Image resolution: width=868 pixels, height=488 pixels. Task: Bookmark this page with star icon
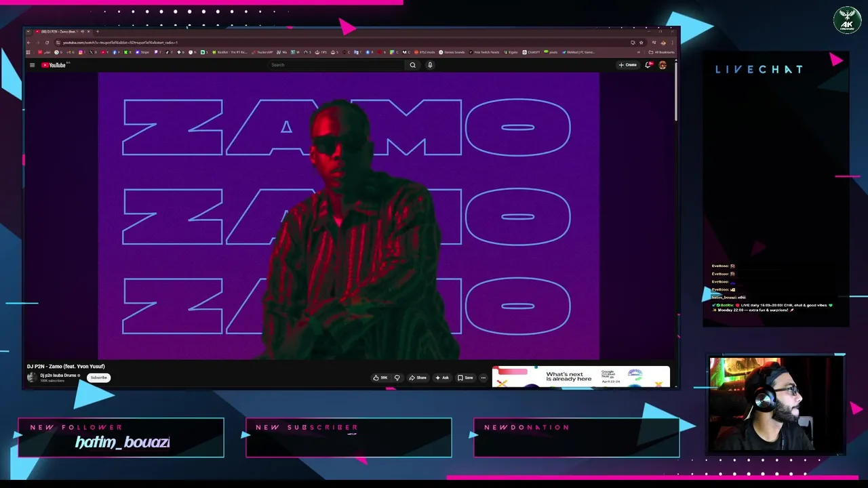(642, 43)
